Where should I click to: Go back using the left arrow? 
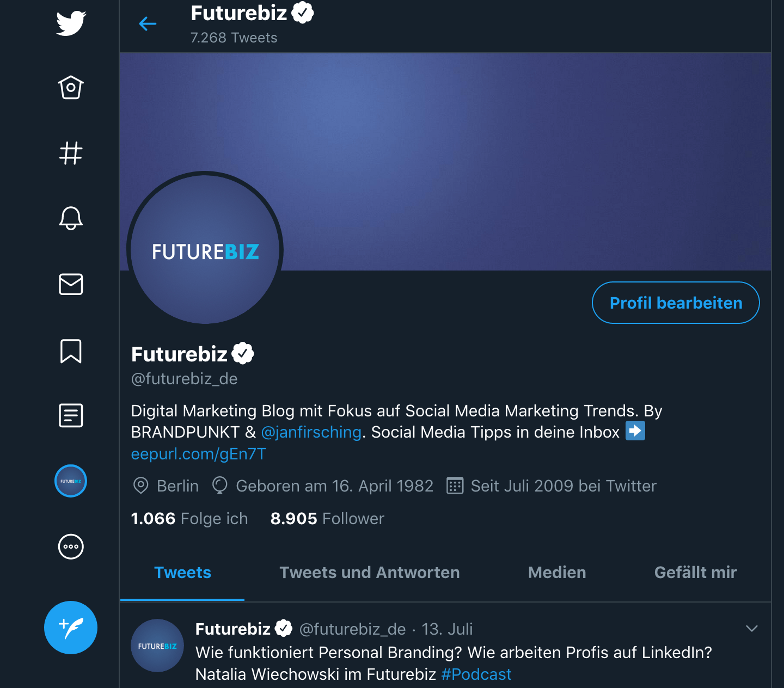tap(148, 23)
